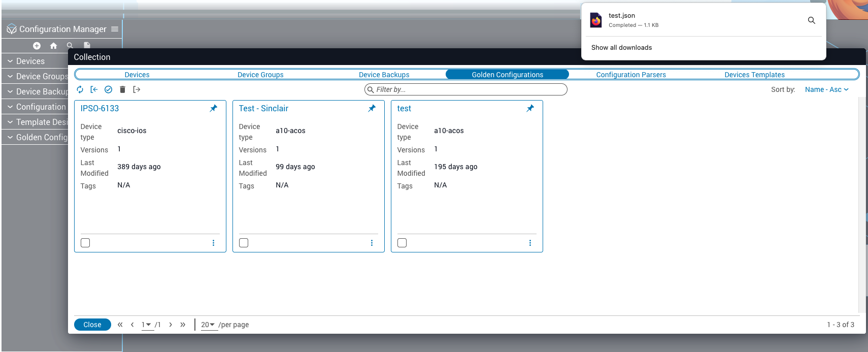
Task: Click the export icon with right arrow
Action: tap(137, 89)
